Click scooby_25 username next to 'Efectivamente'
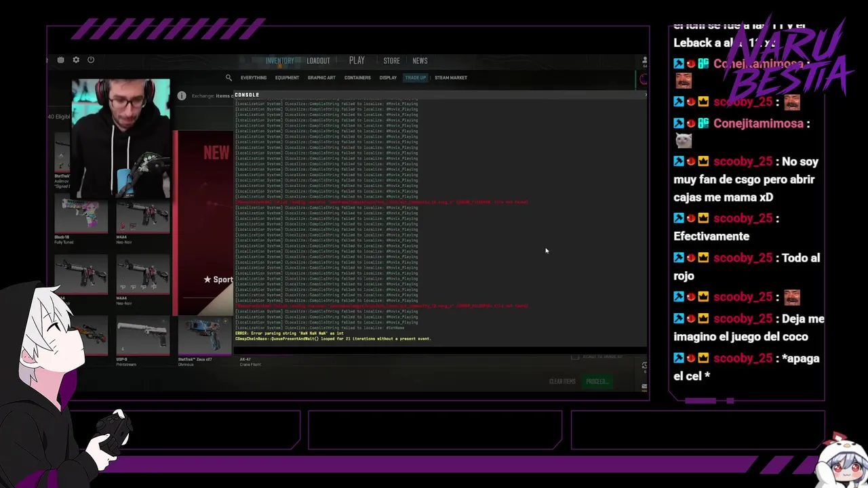 (x=743, y=218)
